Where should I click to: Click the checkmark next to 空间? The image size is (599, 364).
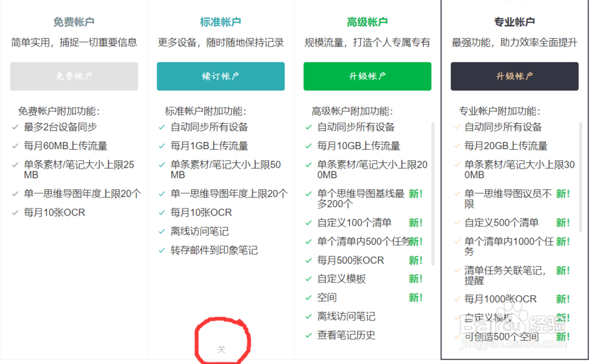click(308, 298)
